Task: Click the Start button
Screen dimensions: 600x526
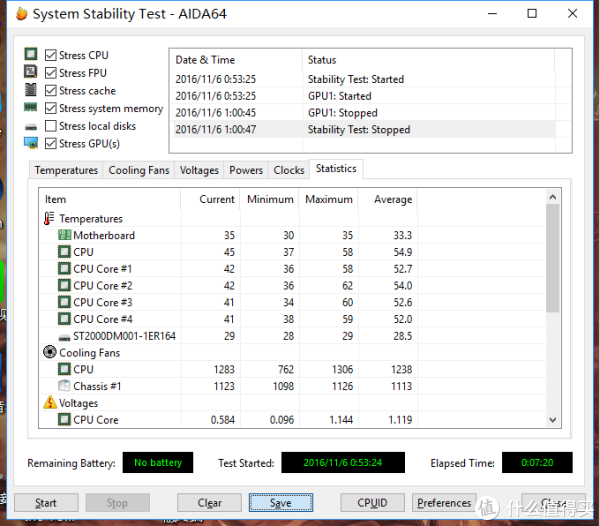Action: [x=46, y=503]
